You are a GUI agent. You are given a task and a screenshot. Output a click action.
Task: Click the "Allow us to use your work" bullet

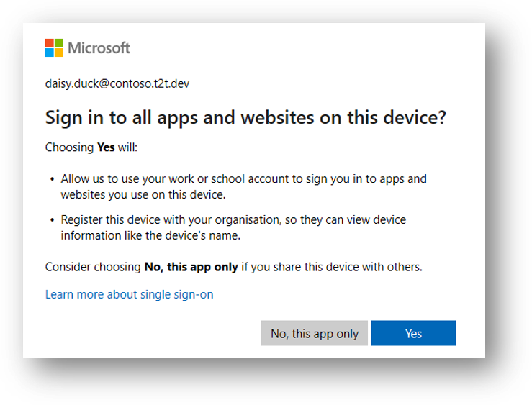click(243, 186)
